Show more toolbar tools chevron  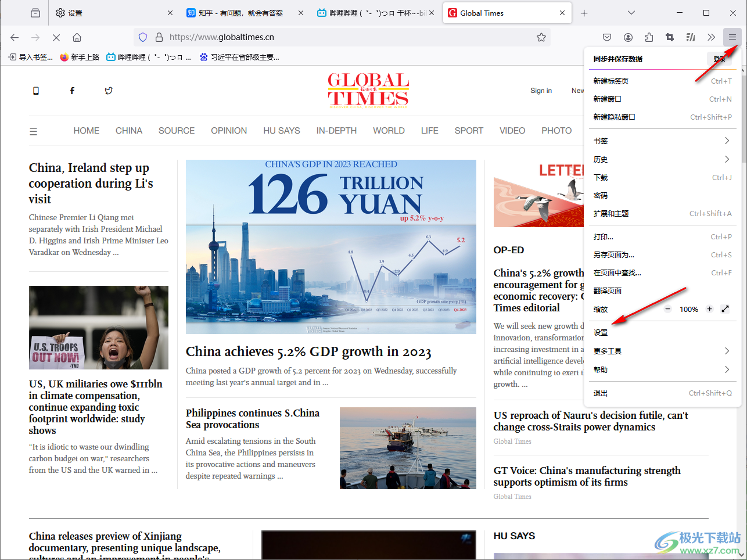pyautogui.click(x=711, y=37)
